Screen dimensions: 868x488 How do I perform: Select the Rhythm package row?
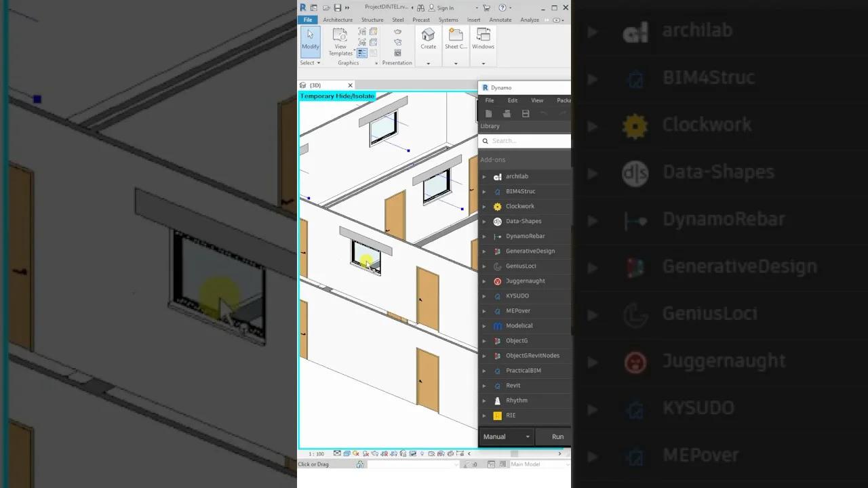coord(525,400)
